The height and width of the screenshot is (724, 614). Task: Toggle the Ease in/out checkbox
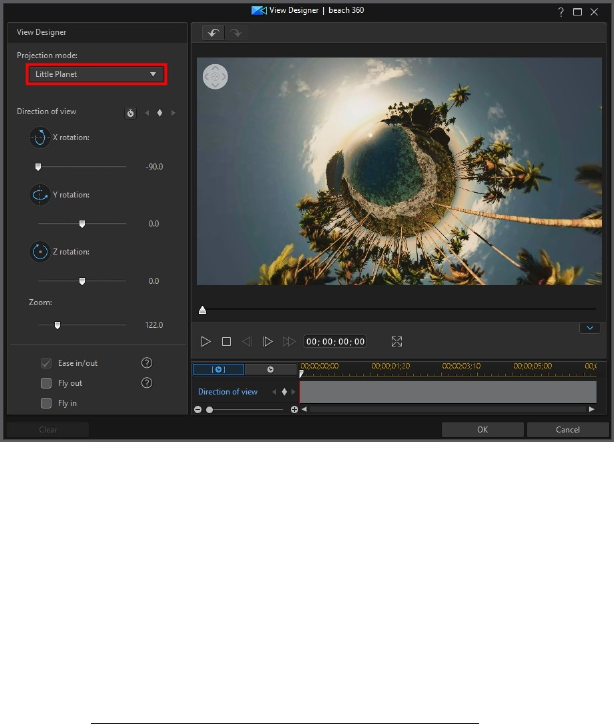46,363
